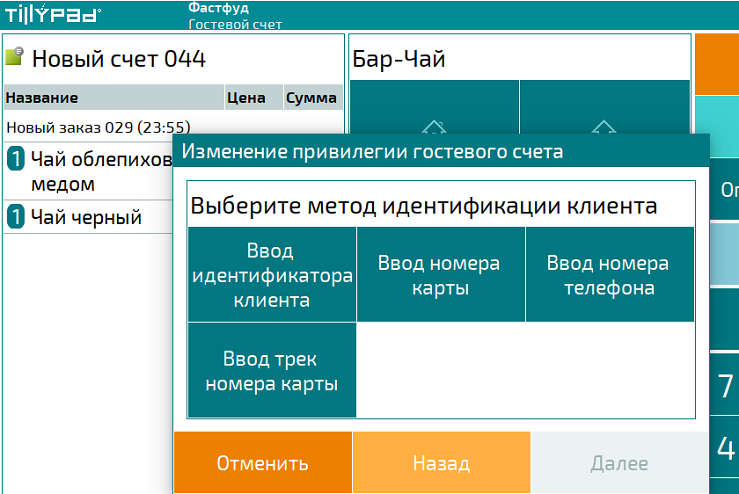Choose Ввод трек номера карты
739x494 pixels.
click(x=272, y=371)
